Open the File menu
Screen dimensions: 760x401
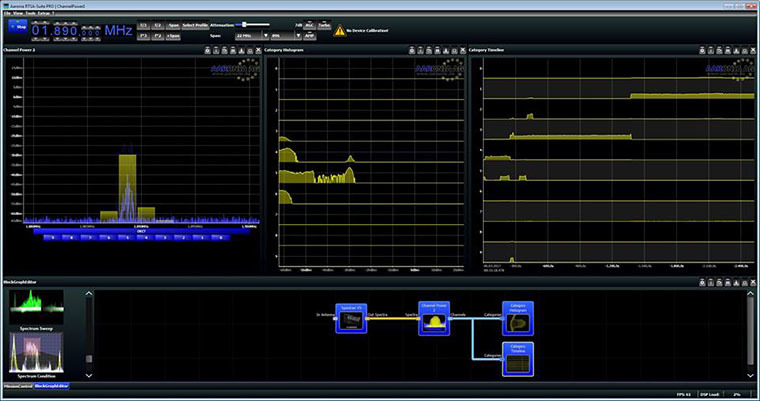pos(7,14)
